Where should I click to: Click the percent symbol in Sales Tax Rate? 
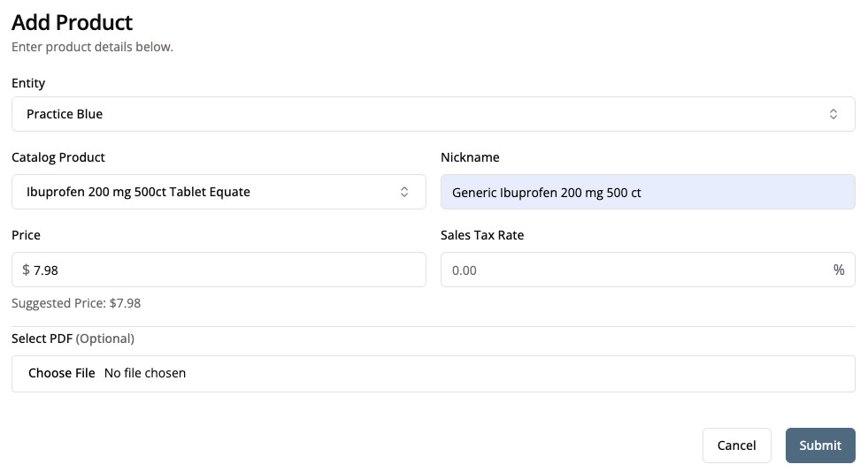pos(838,270)
